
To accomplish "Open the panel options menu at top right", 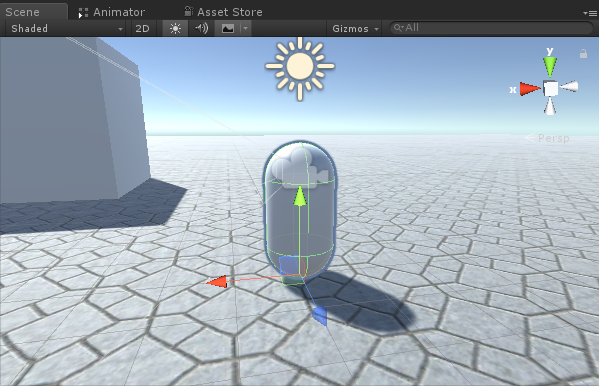I will (x=590, y=13).
